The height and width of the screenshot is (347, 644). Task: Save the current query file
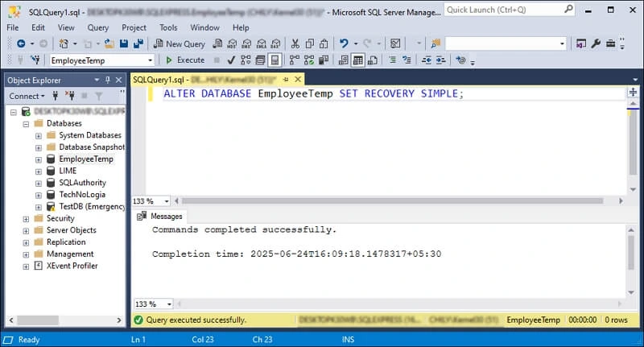tap(124, 43)
